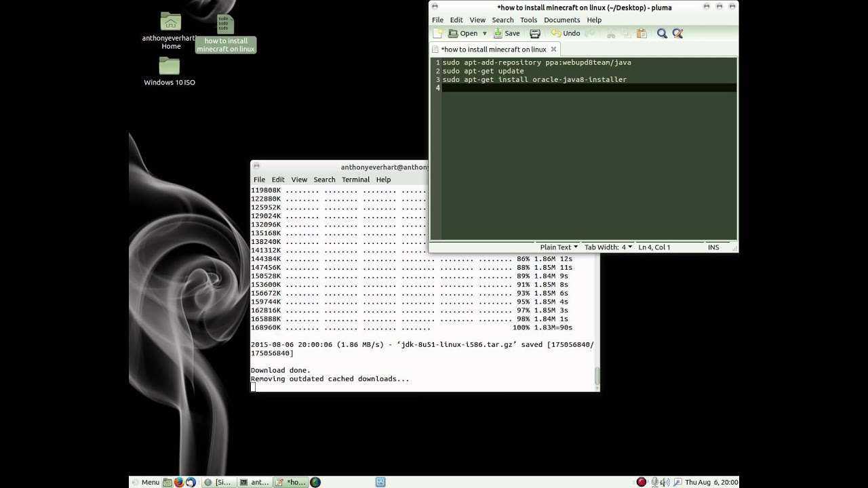Open Find with the magnifier icon

pyautogui.click(x=662, y=33)
